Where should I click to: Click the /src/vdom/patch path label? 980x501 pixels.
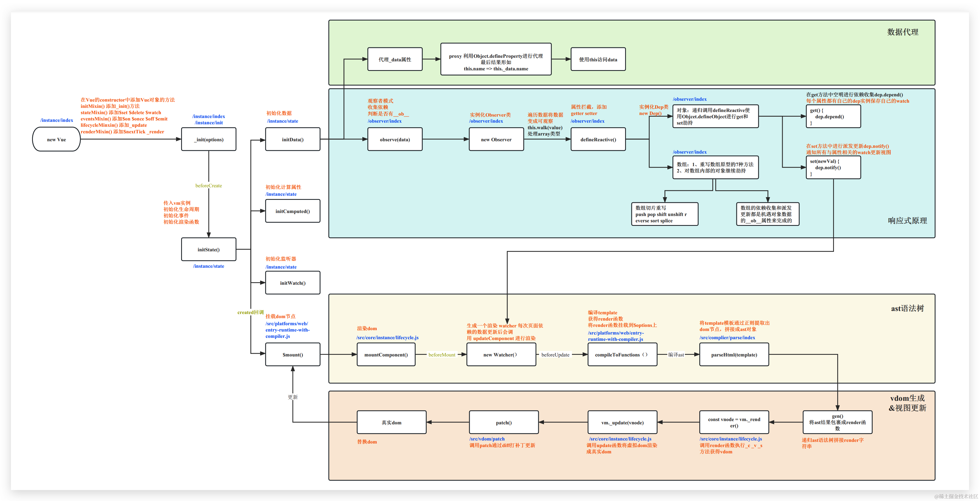point(487,439)
